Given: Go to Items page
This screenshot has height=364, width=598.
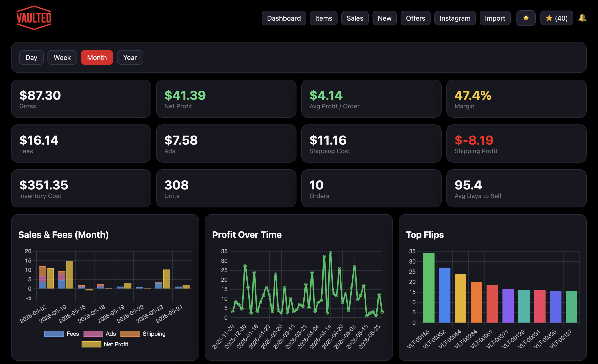Looking at the screenshot, I should pos(324,18).
